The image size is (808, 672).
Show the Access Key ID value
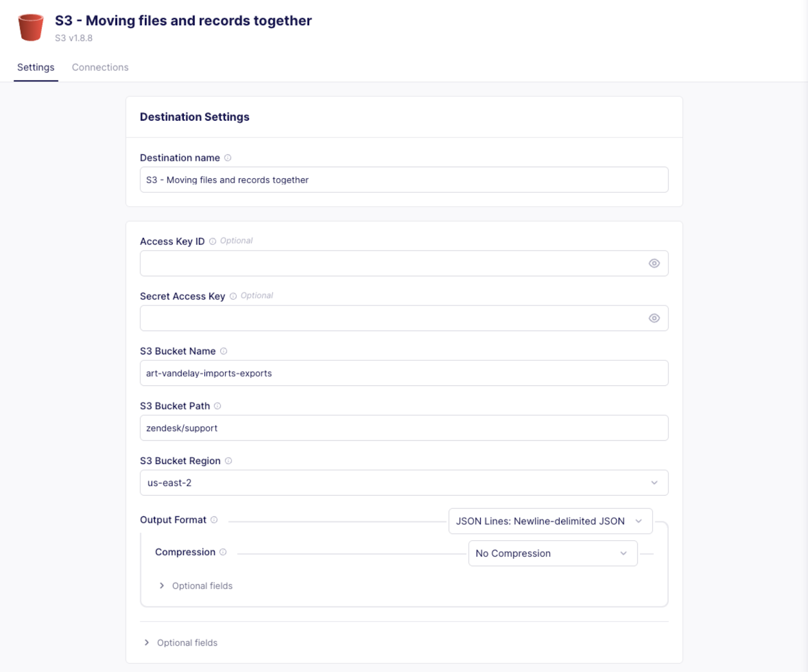pyautogui.click(x=654, y=264)
